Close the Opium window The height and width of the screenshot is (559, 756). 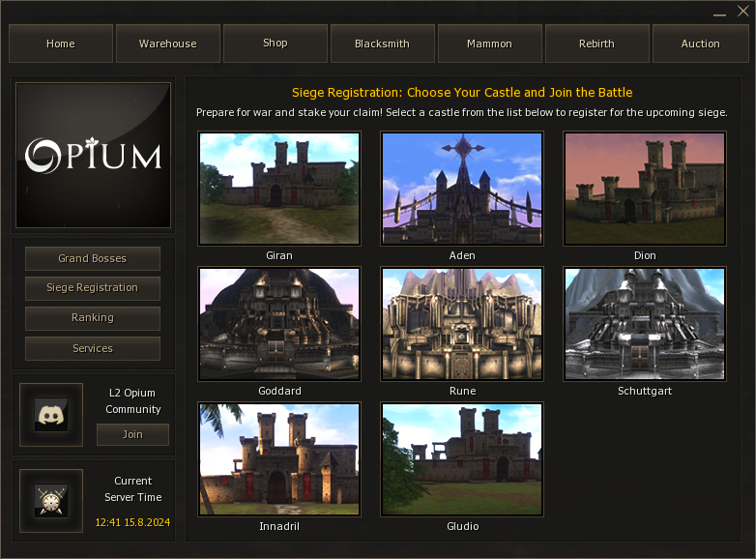coord(743,11)
